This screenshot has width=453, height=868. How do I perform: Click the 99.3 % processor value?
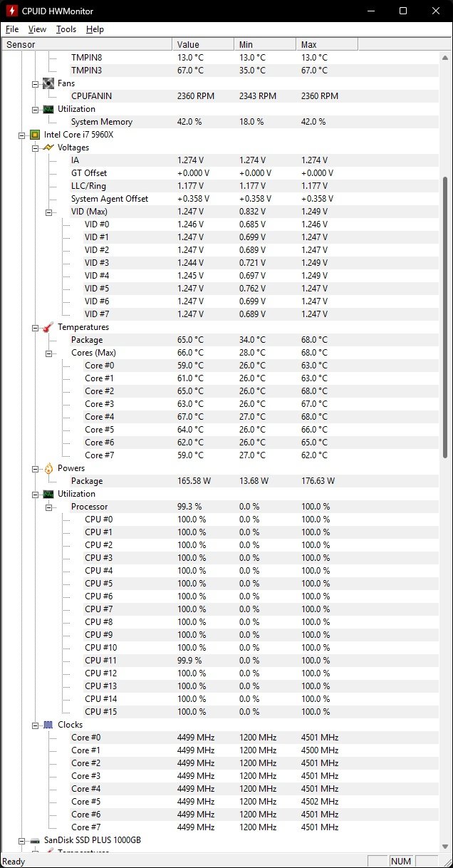tap(190, 507)
